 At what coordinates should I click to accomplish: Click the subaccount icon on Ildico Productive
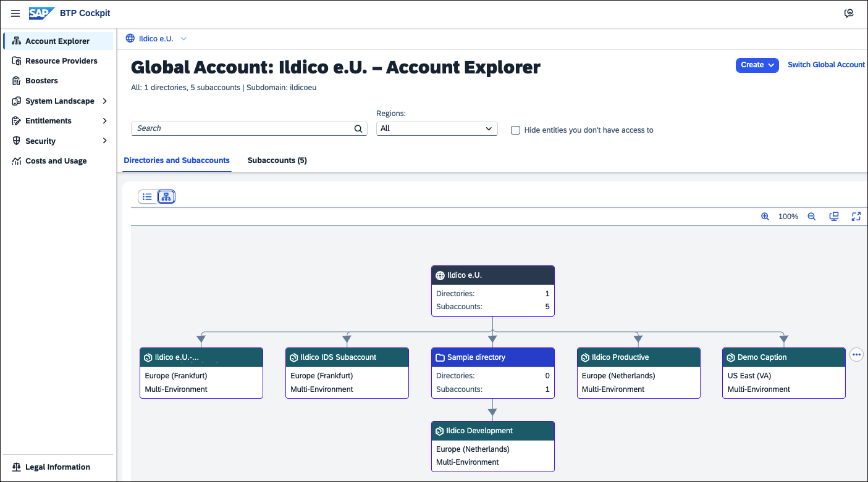point(586,357)
